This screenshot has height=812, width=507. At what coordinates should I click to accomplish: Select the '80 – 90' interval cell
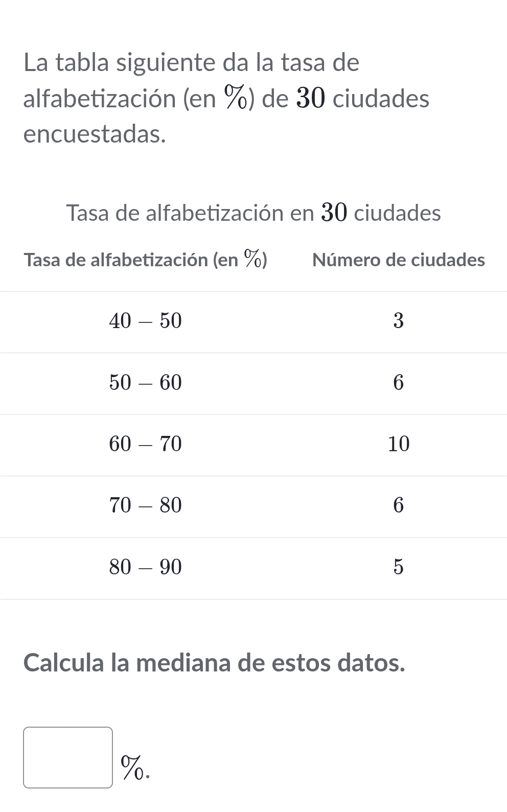point(146,567)
